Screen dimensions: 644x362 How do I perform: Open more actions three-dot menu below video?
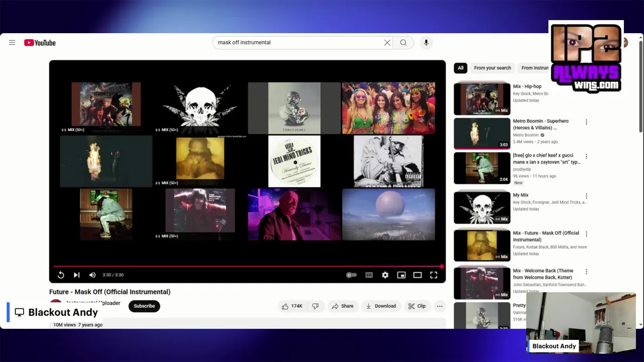[440, 306]
